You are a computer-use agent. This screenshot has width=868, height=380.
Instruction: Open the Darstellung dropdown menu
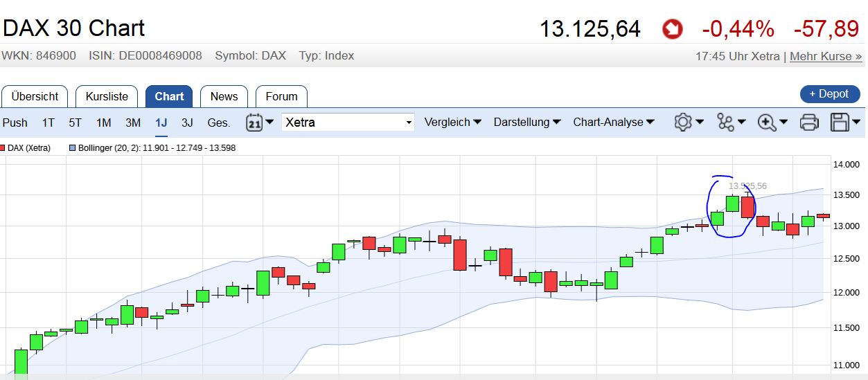point(526,123)
